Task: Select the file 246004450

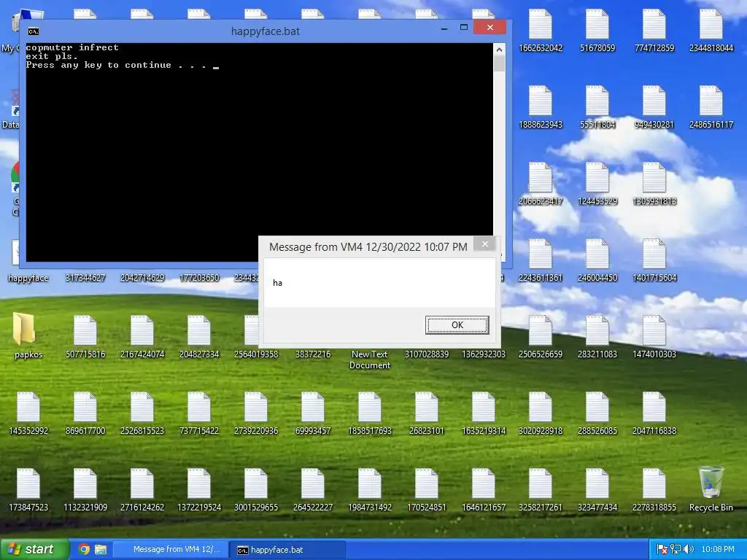Action: click(x=597, y=260)
